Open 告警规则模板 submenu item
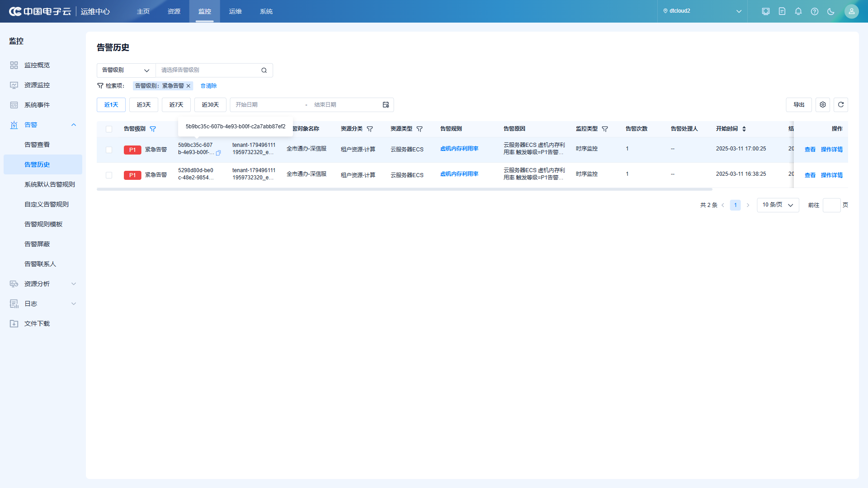Image resolution: width=868 pixels, height=488 pixels. click(x=43, y=224)
